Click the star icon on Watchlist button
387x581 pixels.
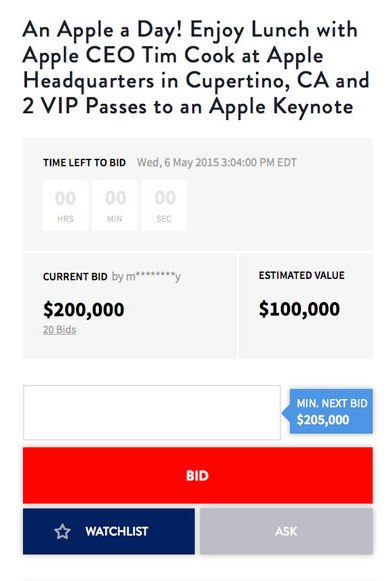click(x=62, y=531)
